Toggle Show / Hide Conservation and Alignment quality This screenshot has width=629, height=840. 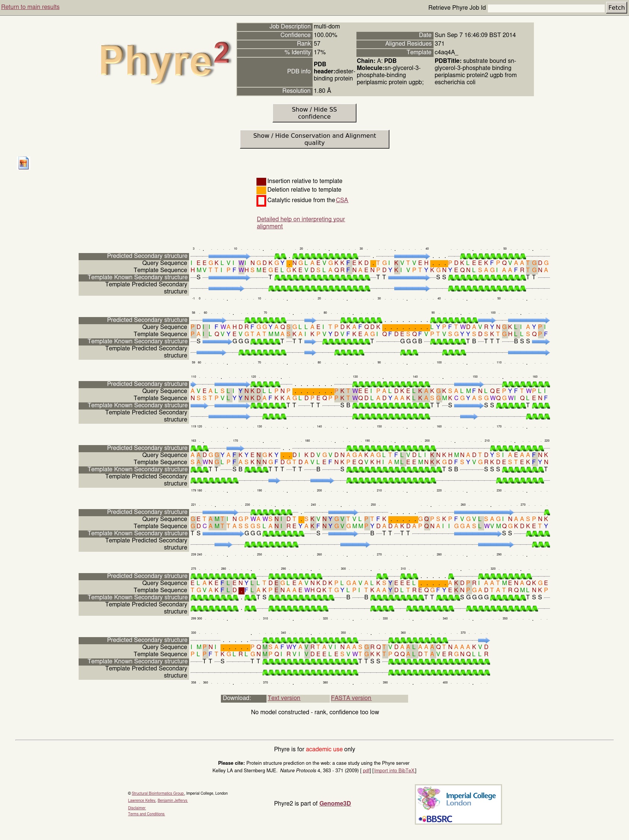[314, 139]
